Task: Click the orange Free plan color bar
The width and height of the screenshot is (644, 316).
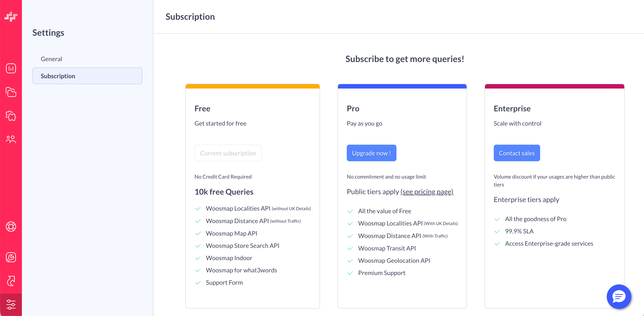Action: pos(253,86)
